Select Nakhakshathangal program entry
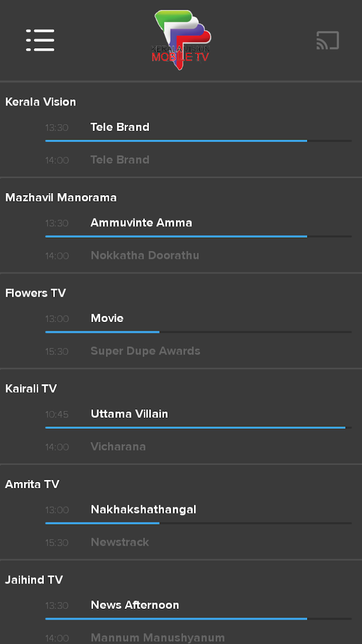 143,509
